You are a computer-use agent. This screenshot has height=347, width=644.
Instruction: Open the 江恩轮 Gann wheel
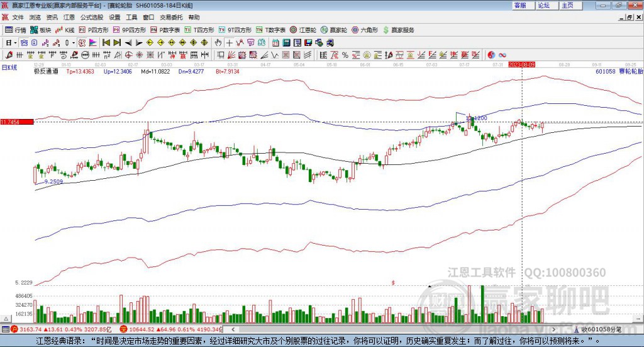click(303, 30)
